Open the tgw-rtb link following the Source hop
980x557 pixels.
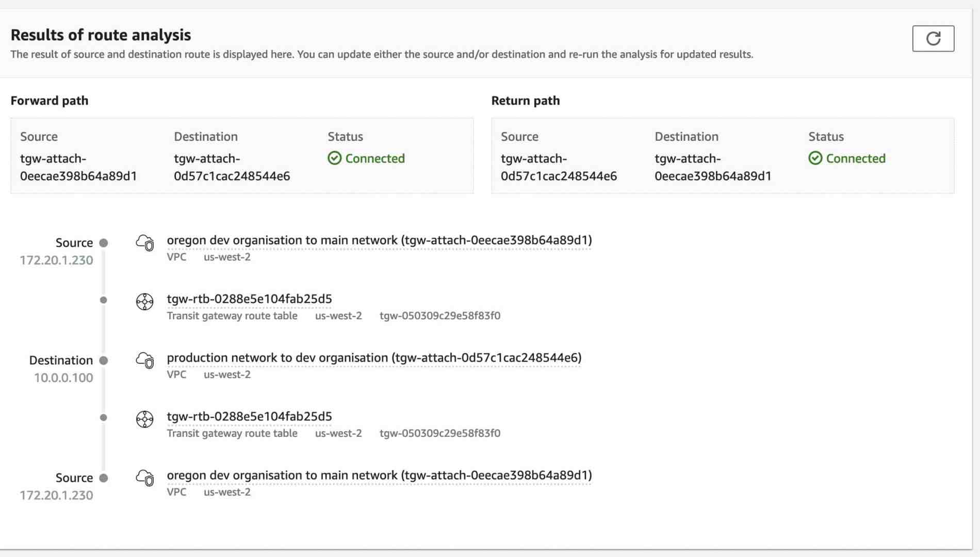pos(249,299)
